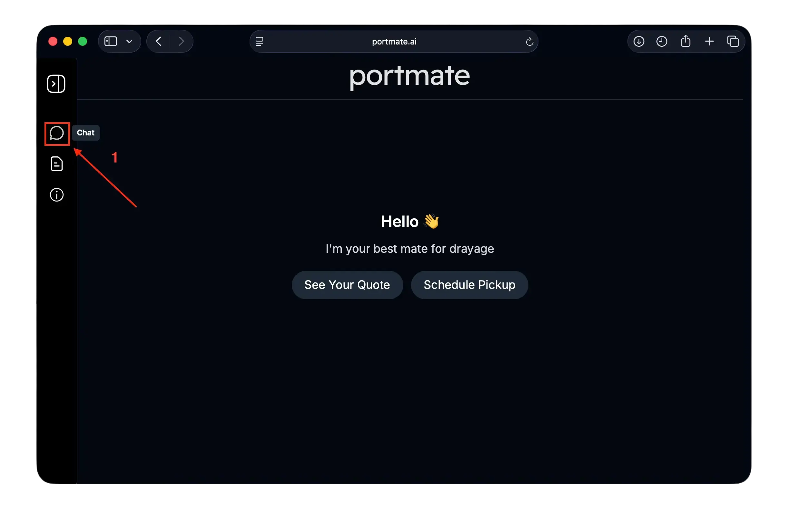Screen dimensions: 788x532
Task: Show tab overview
Action: [733, 41]
